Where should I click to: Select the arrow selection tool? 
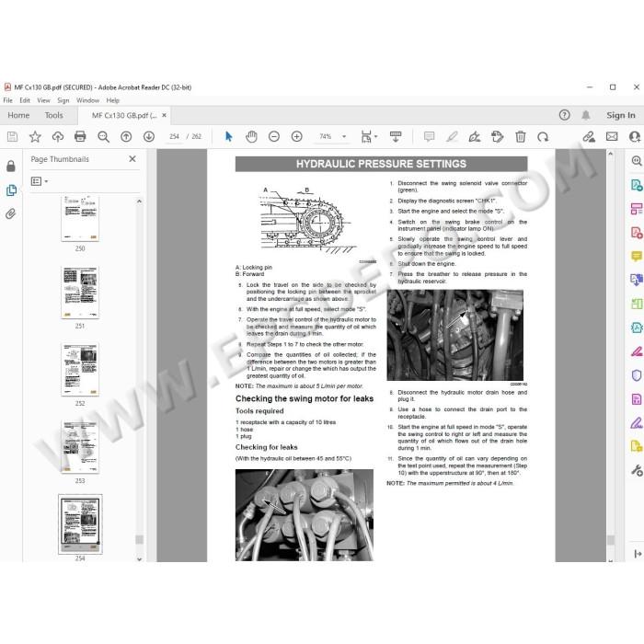point(229,136)
